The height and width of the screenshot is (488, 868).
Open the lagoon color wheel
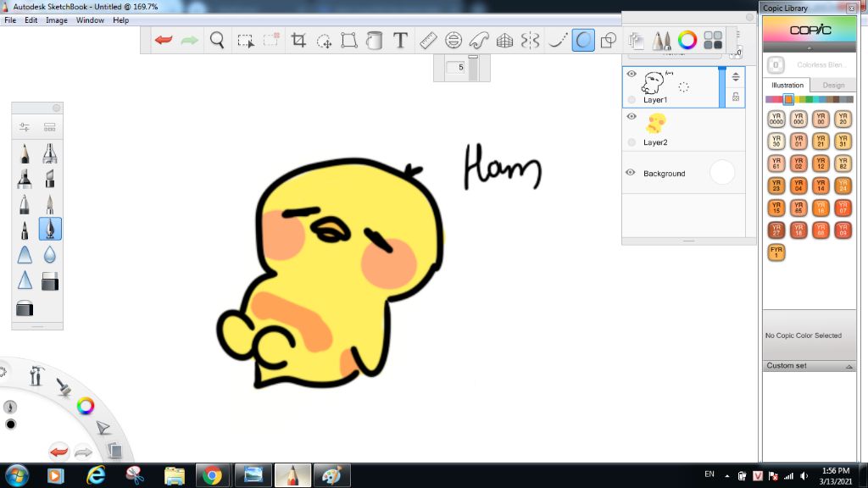click(86, 406)
